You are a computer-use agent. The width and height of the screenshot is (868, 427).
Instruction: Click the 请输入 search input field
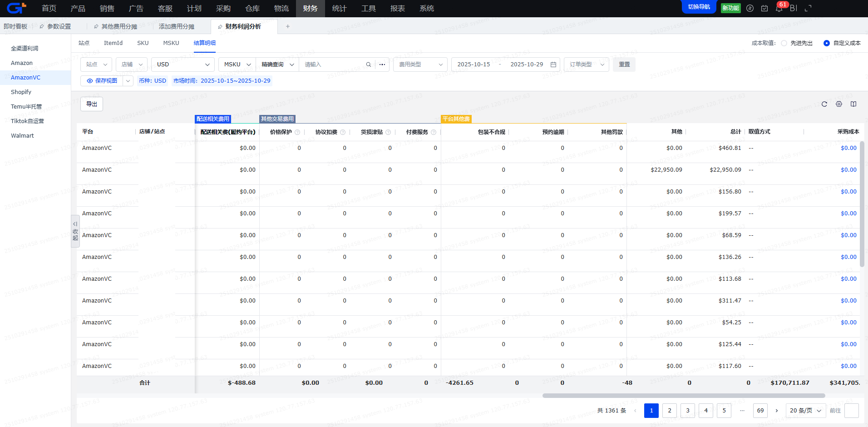click(334, 65)
